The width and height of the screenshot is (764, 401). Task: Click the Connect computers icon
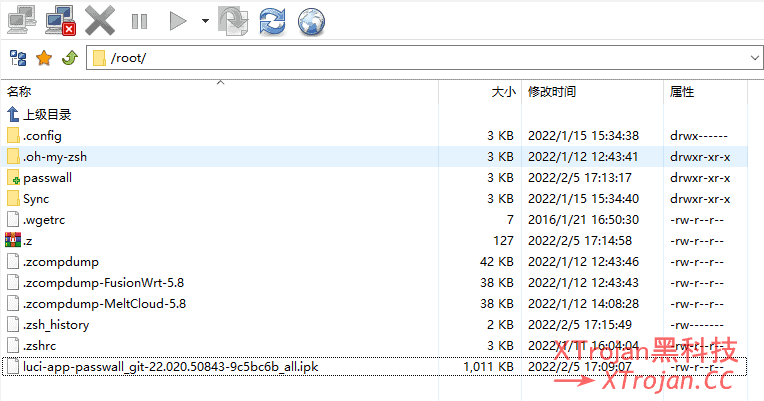tap(22, 18)
